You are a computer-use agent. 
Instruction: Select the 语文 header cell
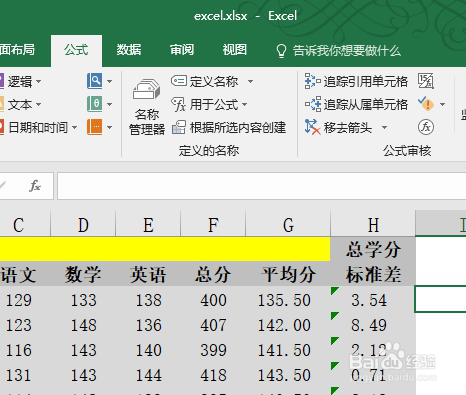click(x=25, y=274)
